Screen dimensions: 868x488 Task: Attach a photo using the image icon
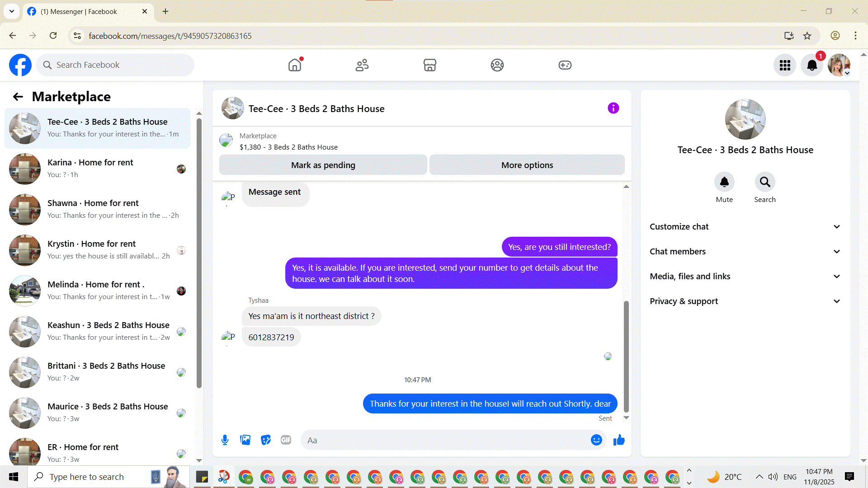245,440
